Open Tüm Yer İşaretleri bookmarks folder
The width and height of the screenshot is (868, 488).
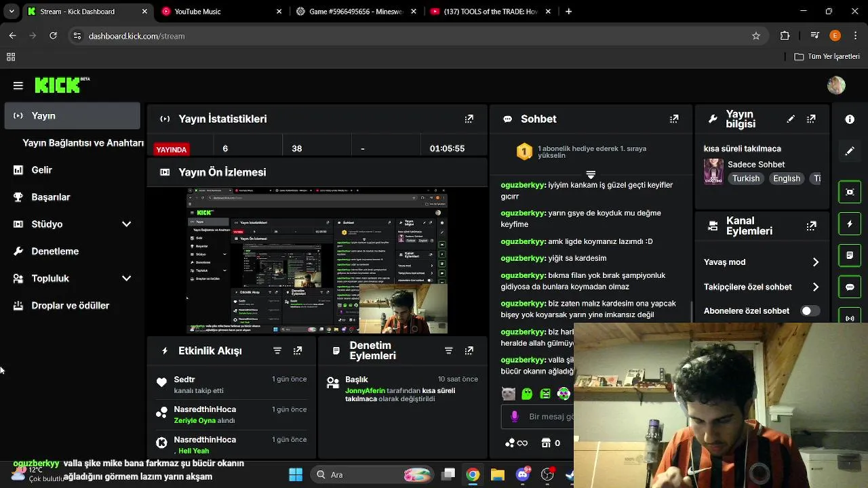coord(827,57)
